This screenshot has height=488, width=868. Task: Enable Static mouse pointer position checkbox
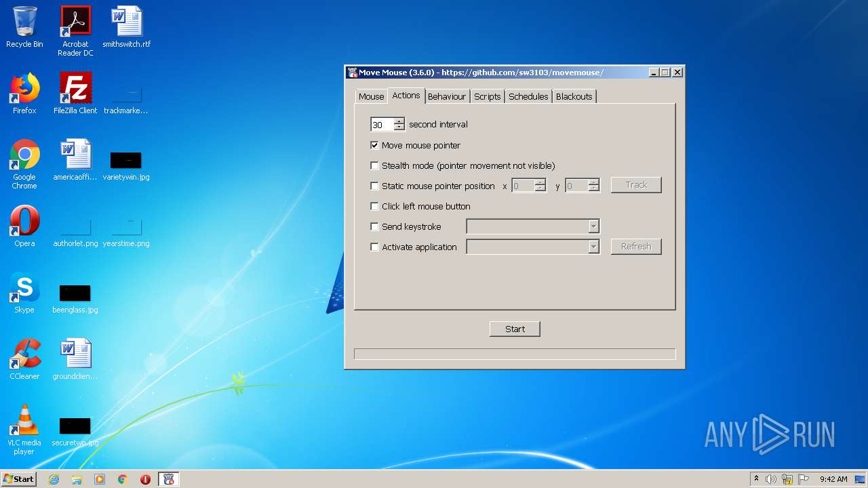[x=374, y=186]
